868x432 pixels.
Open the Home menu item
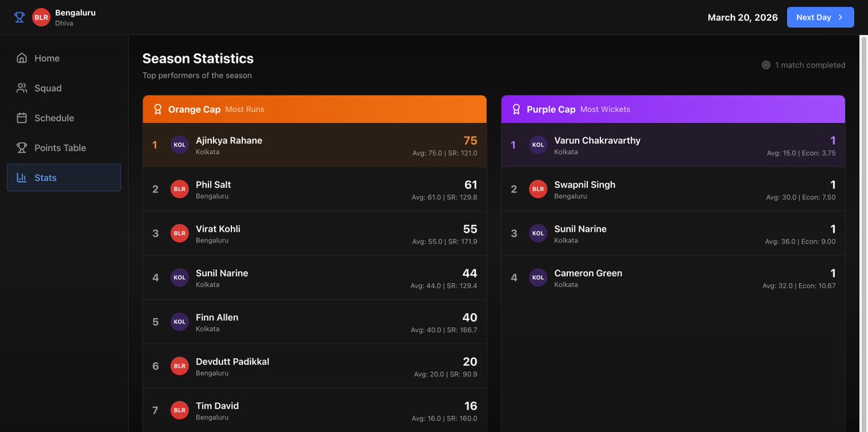(64, 58)
